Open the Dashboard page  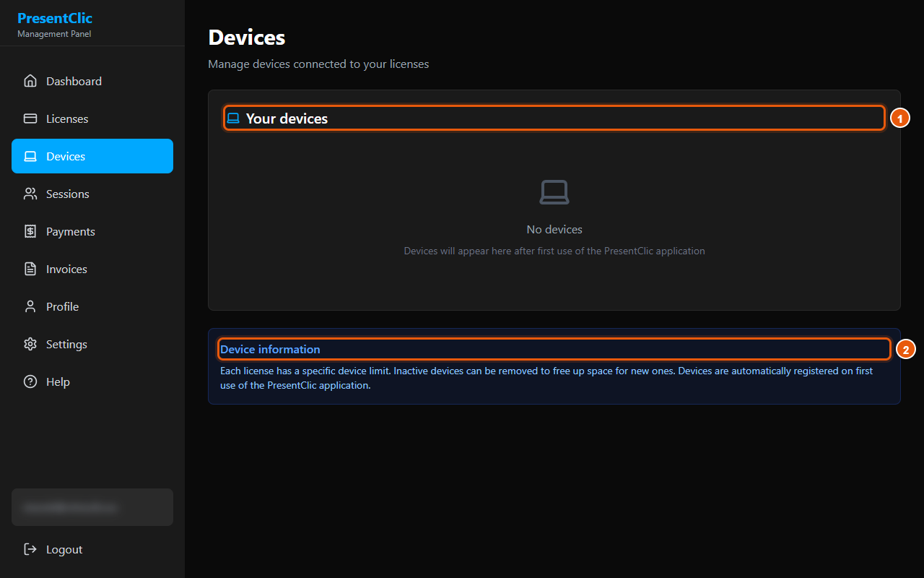coord(92,81)
